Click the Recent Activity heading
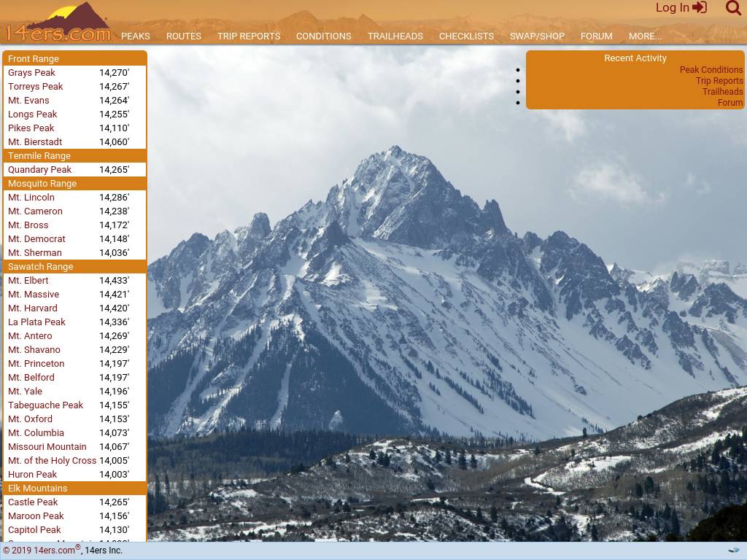The height and width of the screenshot is (560, 747). point(635,58)
